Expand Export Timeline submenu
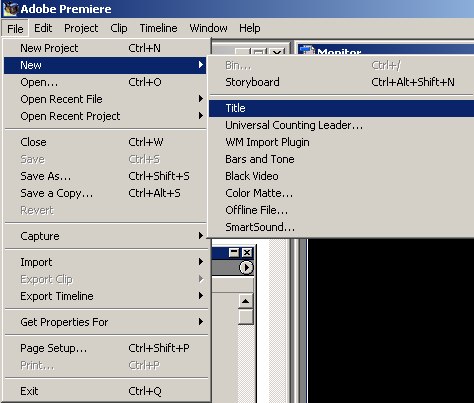 pos(105,296)
